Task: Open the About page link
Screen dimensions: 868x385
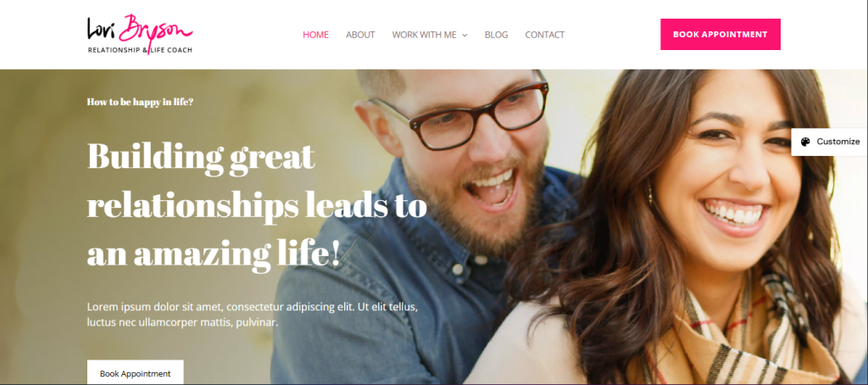Action: coord(360,35)
